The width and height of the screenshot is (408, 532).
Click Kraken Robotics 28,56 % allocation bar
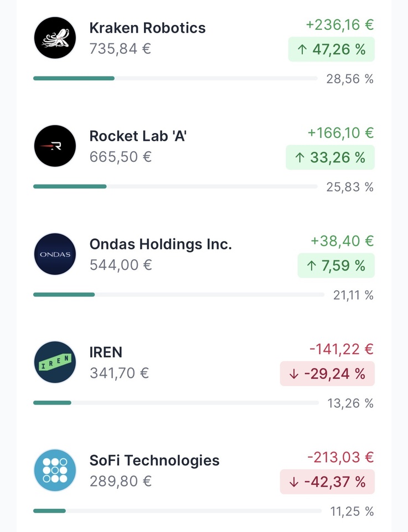point(175,79)
